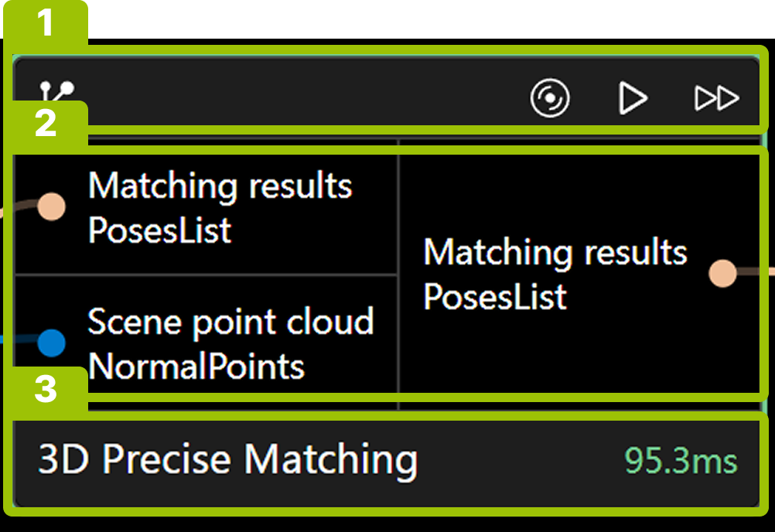Click the green number 3 annotation badge
Screen dimensions: 775x532
point(46,389)
